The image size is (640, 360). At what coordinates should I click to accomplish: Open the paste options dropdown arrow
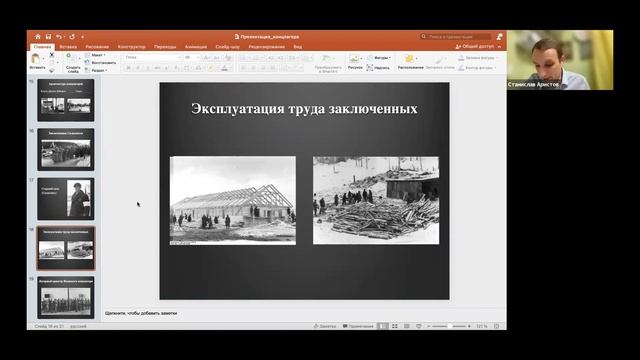[44, 59]
